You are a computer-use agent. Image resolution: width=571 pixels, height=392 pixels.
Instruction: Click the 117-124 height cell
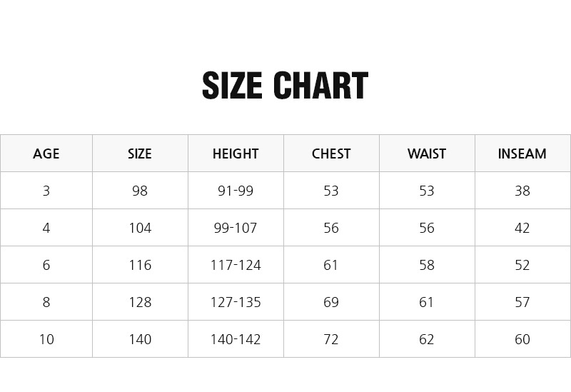(236, 265)
